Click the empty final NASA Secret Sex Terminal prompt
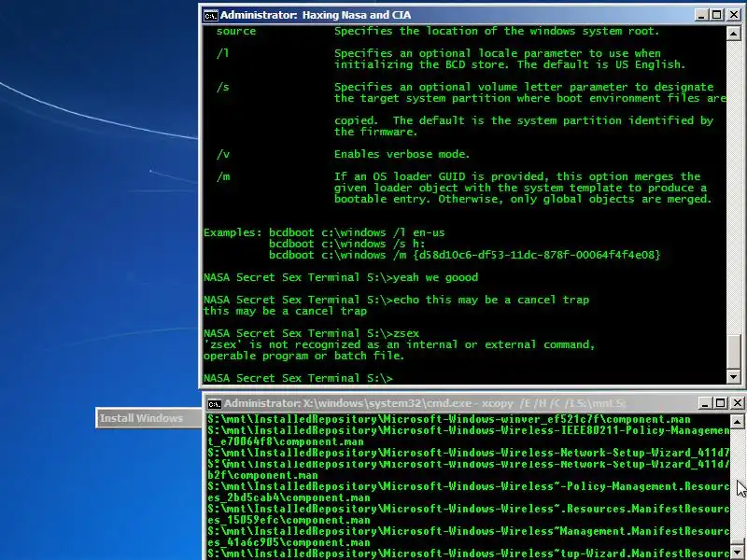This screenshot has height=560, width=747. [298, 379]
